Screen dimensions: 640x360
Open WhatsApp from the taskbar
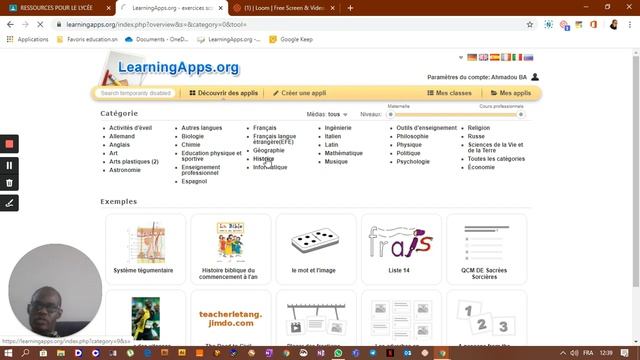[338, 353]
